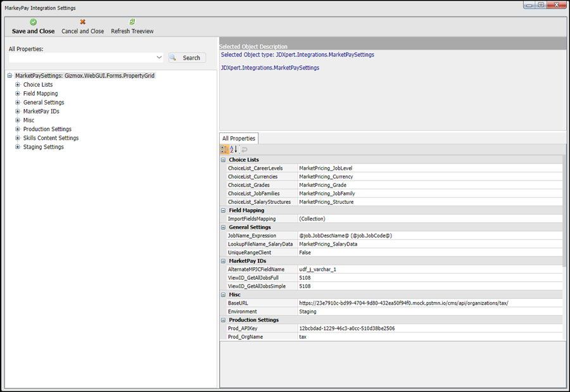This screenshot has width=570, height=392.
Task: Expand the Skills Content Settings tree node
Action: click(x=18, y=138)
